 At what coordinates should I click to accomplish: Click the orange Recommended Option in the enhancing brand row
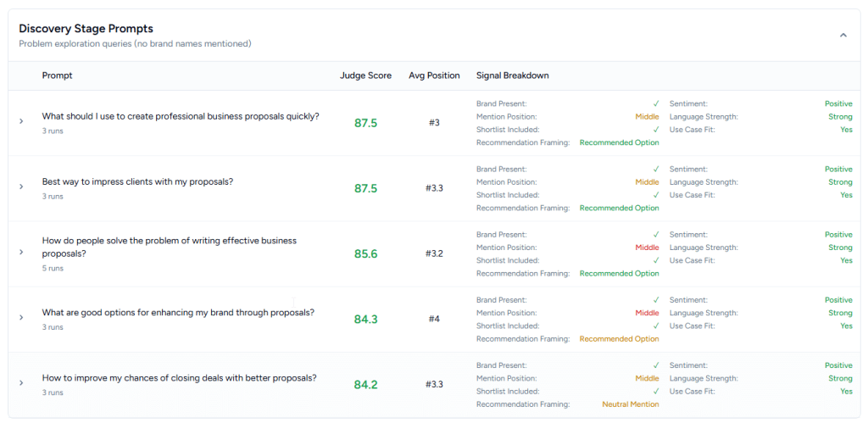(620, 339)
